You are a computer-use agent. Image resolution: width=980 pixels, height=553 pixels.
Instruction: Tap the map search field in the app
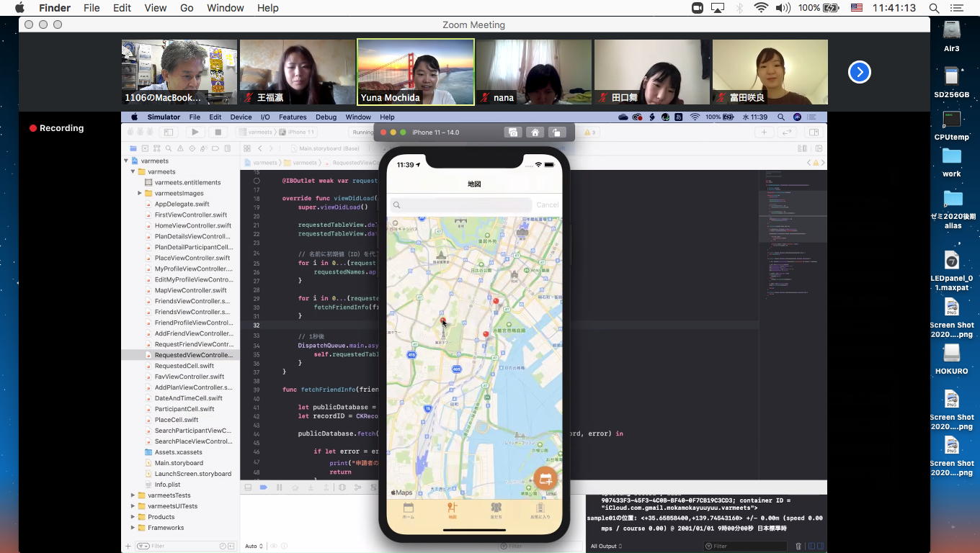point(461,205)
